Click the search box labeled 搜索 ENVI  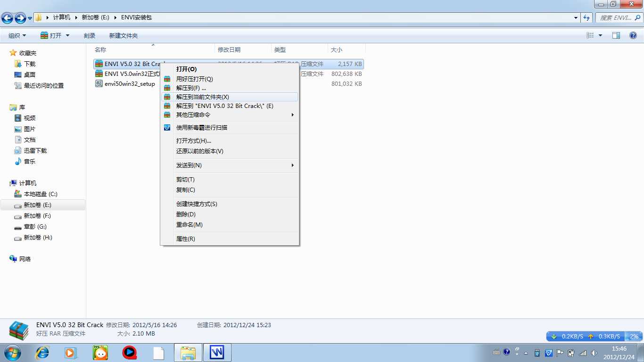pyautogui.click(x=618, y=17)
